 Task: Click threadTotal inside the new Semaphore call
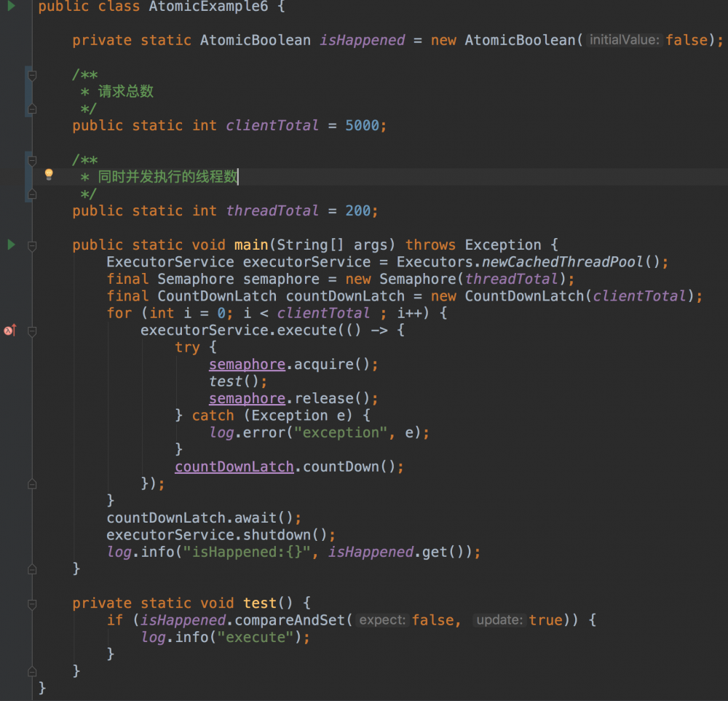pyautogui.click(x=512, y=279)
